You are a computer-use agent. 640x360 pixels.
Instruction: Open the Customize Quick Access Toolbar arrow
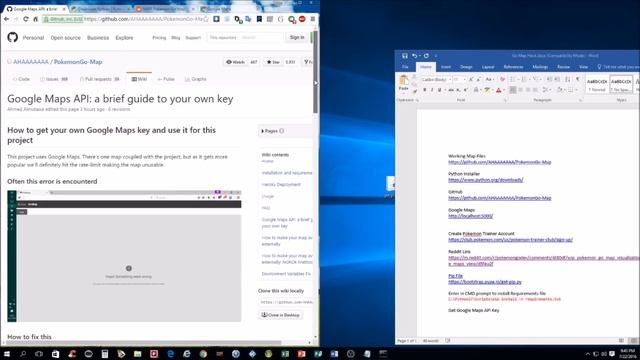pos(436,56)
